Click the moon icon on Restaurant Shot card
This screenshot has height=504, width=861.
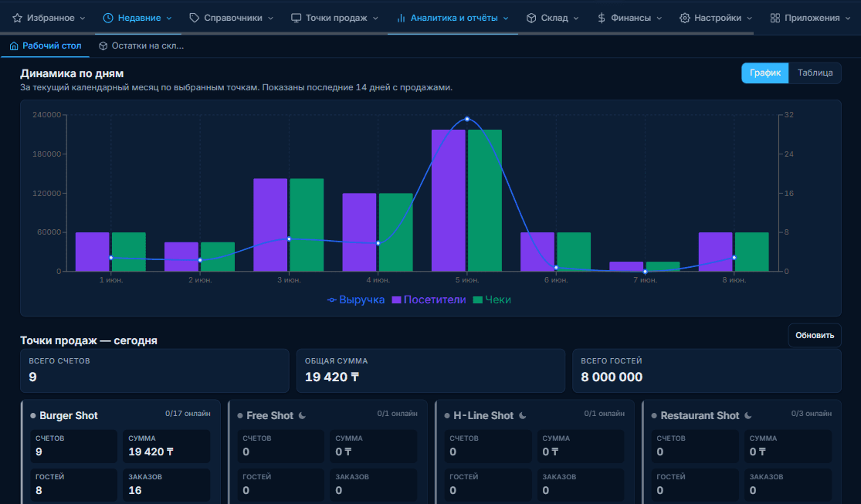[x=748, y=415]
